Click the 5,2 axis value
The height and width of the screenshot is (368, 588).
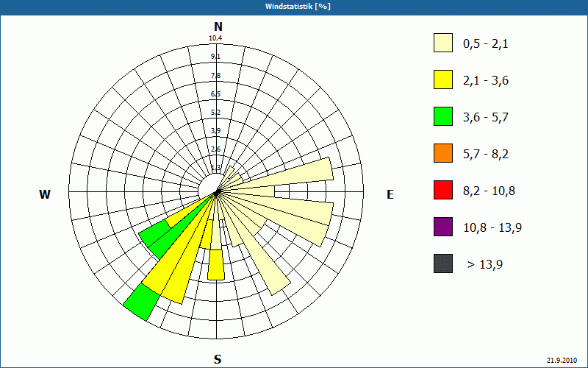click(x=215, y=113)
